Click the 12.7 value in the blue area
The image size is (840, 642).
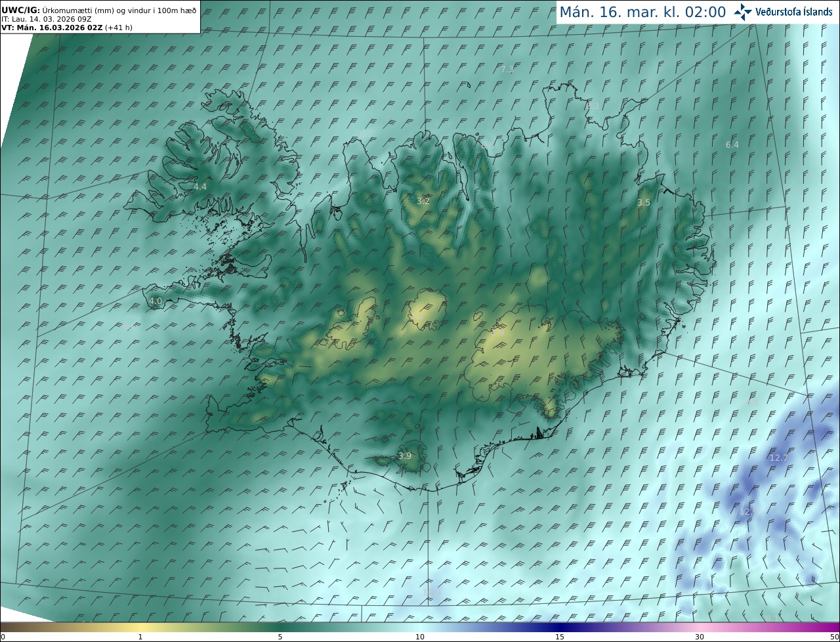778,458
